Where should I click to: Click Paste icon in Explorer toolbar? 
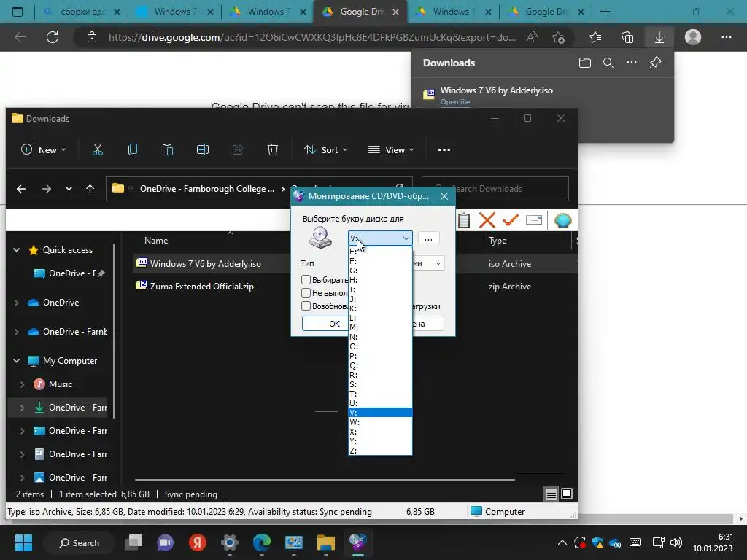pos(168,150)
